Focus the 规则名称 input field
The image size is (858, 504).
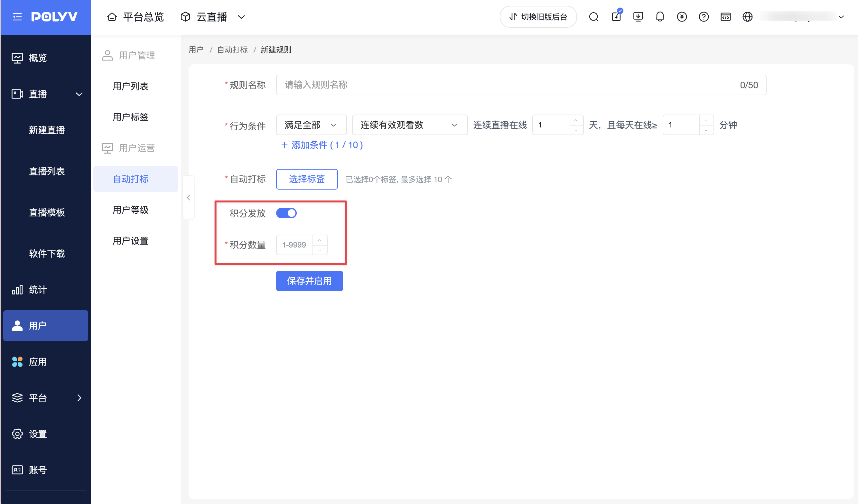[521, 85]
